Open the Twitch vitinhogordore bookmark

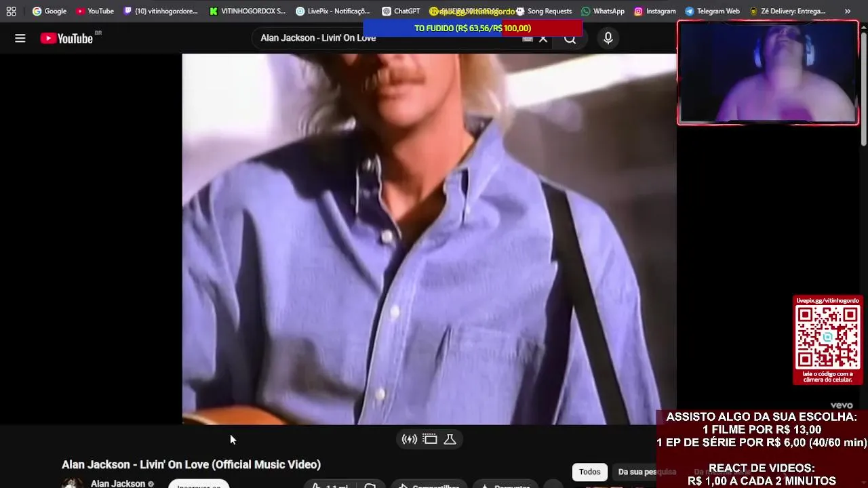point(161,11)
